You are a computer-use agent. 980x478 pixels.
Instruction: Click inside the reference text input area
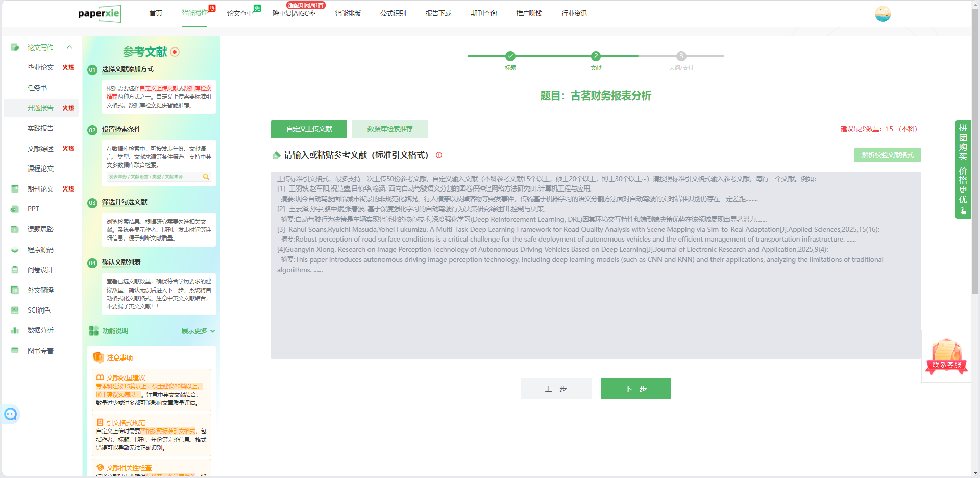(595, 306)
